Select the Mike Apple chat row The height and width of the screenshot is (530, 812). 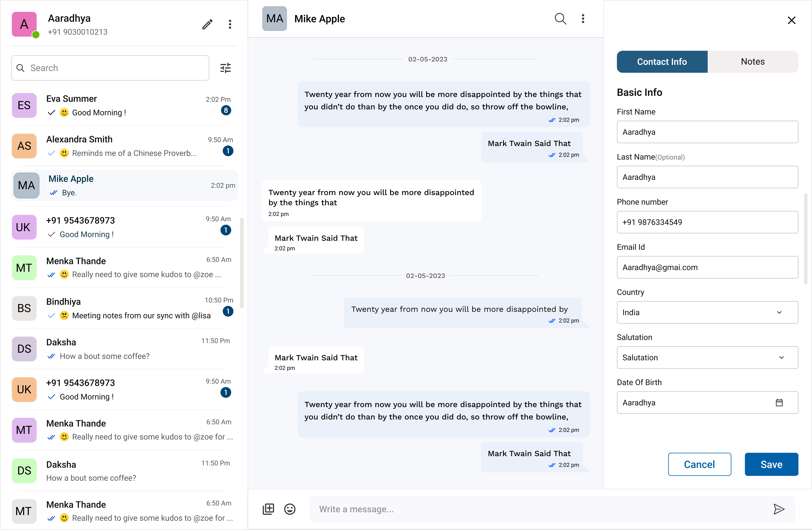124,185
